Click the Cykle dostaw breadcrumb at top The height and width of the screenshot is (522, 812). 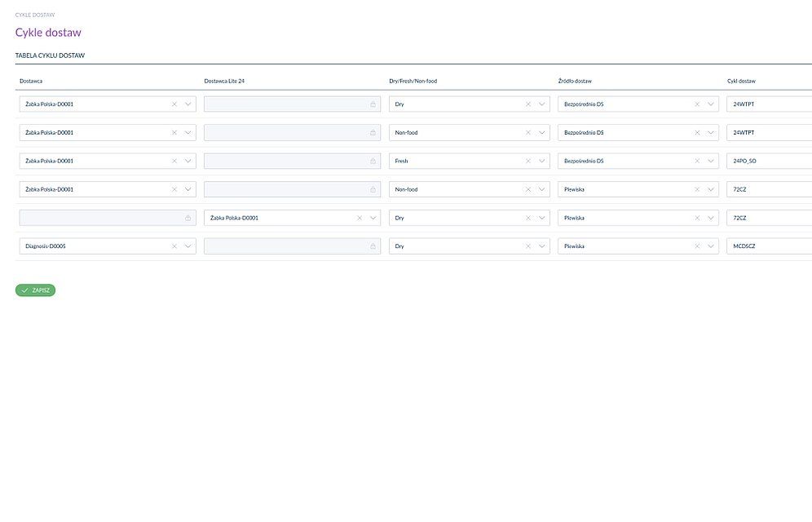34,15
